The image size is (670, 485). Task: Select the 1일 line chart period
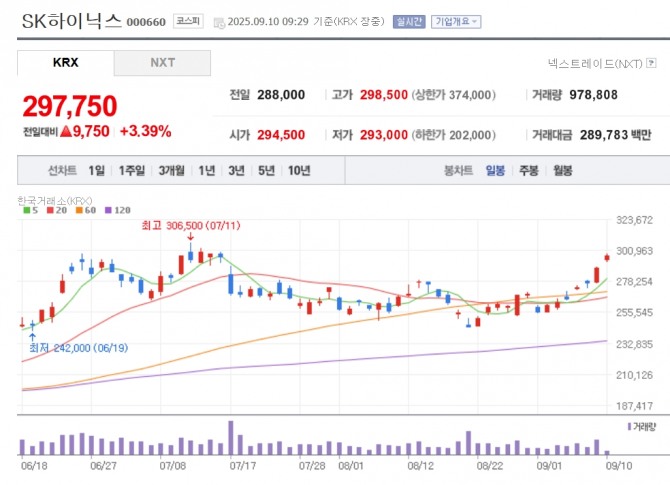[97, 170]
